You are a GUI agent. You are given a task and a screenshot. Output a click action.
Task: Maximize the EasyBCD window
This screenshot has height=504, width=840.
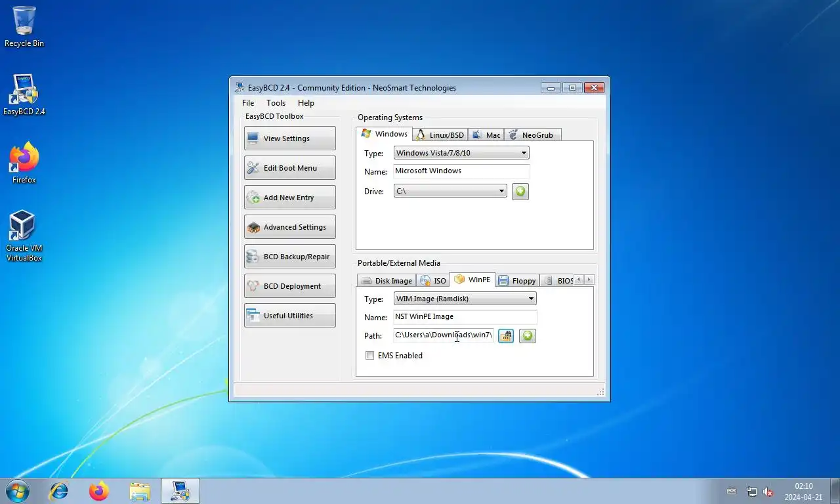tap(572, 88)
